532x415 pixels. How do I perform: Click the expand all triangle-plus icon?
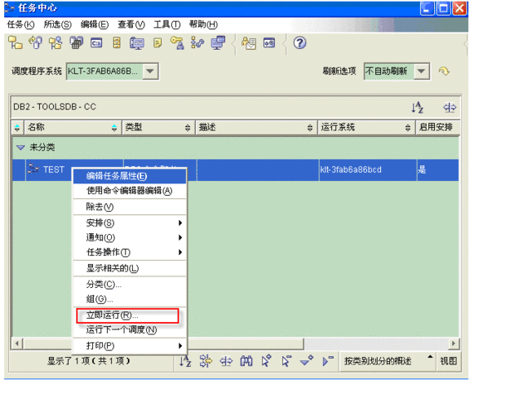point(307,361)
